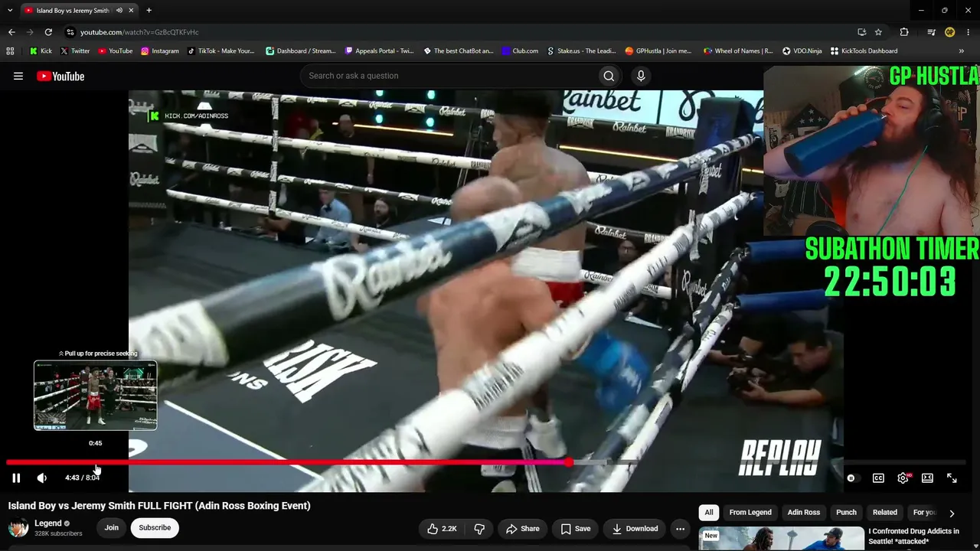Open the player settings gear
Viewport: 980px width, 551px height.
903,478
